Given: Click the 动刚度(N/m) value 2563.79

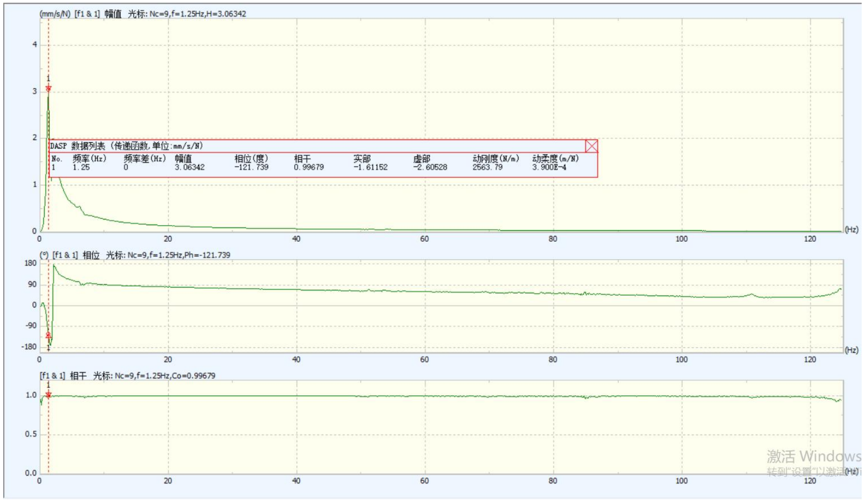Looking at the screenshot, I should click(x=487, y=167).
